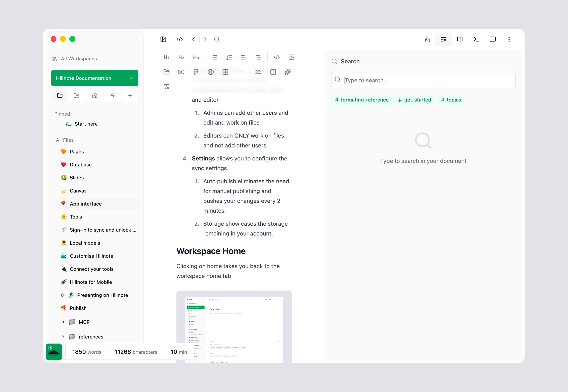The width and height of the screenshot is (568, 392).
Task: Click the open folder file icon in editor toolbar
Action: (166, 72)
